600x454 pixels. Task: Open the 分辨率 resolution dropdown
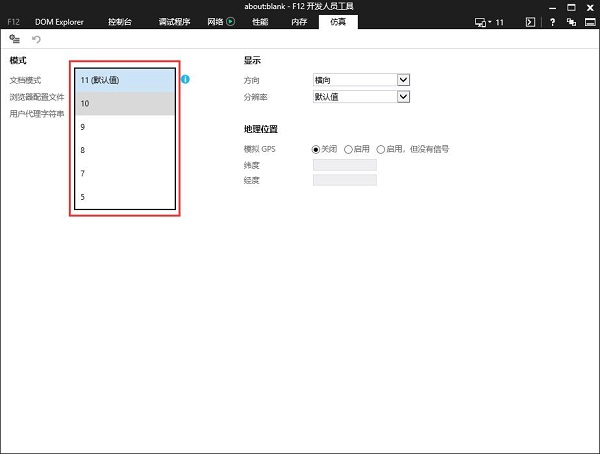point(361,97)
